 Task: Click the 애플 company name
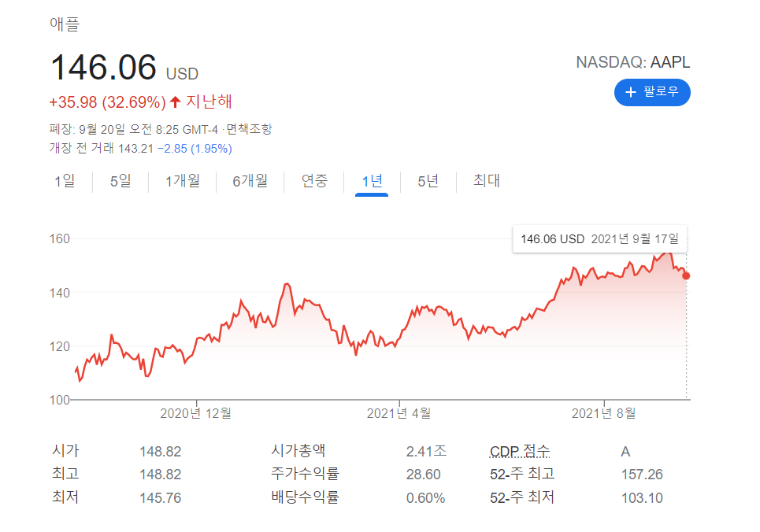coord(65,24)
